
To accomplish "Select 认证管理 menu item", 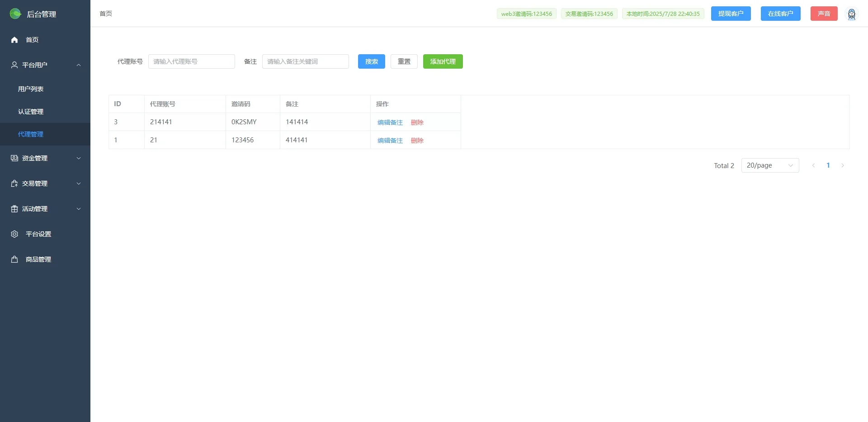I will (31, 112).
